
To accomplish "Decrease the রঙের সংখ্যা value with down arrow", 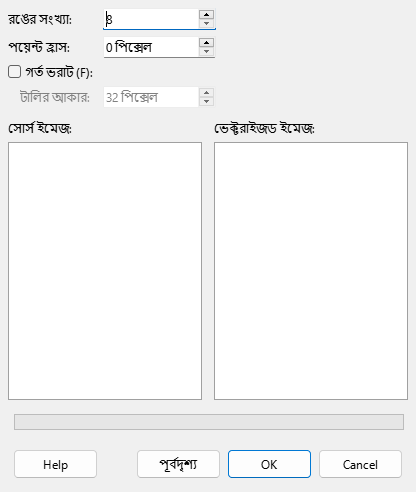I will (207, 23).
